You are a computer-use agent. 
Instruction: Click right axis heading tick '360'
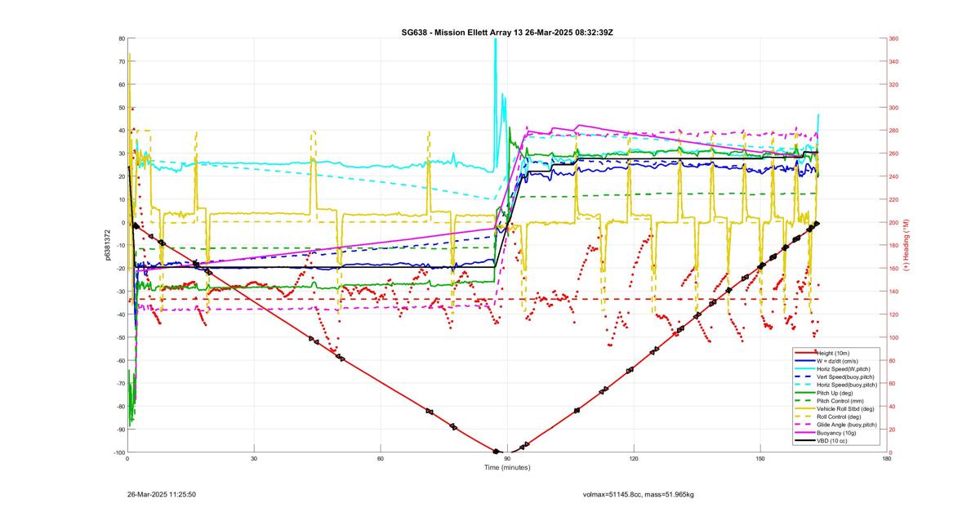coord(894,38)
